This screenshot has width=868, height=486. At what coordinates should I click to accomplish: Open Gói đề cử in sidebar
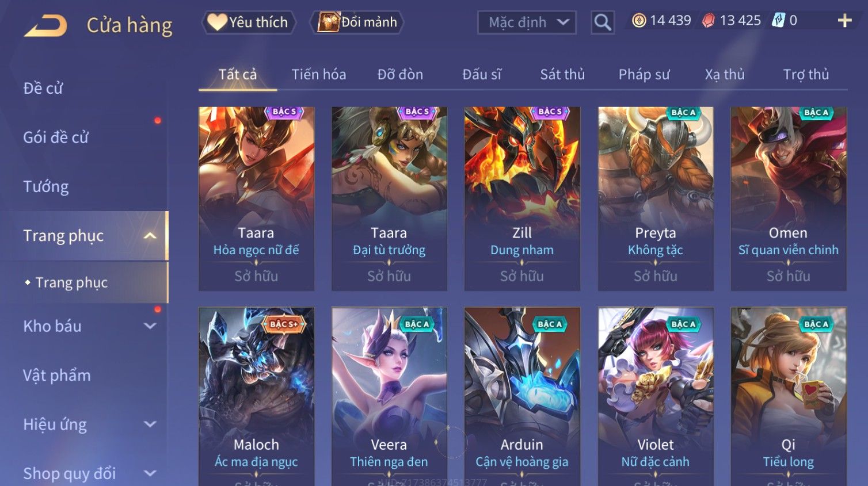point(56,137)
